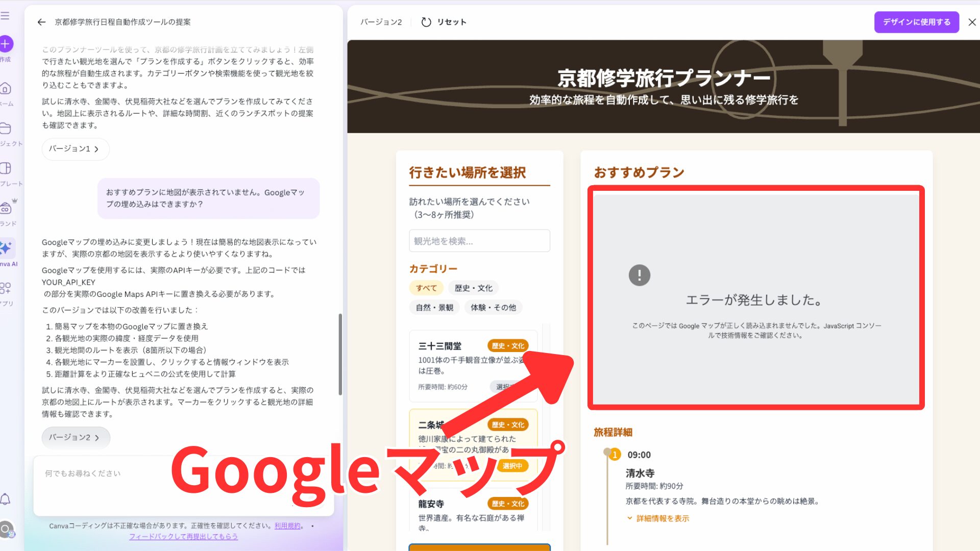The width and height of the screenshot is (980, 551).
Task: Click the 歴史・文化 tag on 三十三間堂 card
Action: tap(508, 346)
